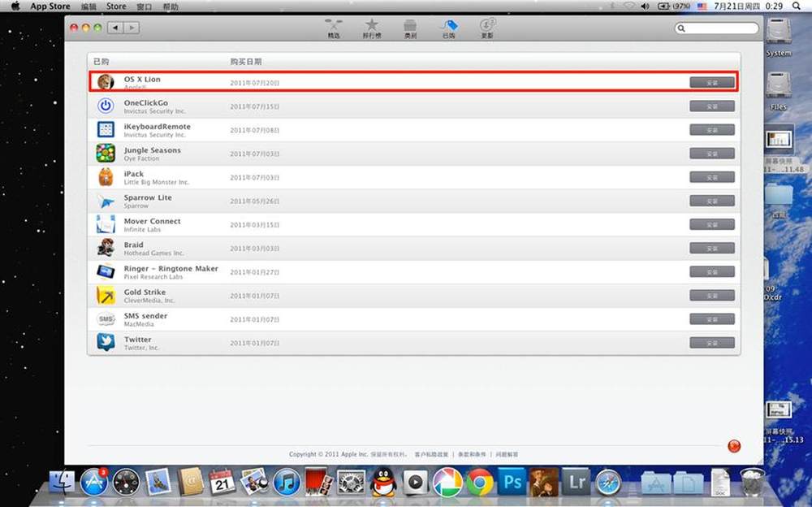Click install button in Jungle Seasons row
812x507 pixels.
point(711,154)
